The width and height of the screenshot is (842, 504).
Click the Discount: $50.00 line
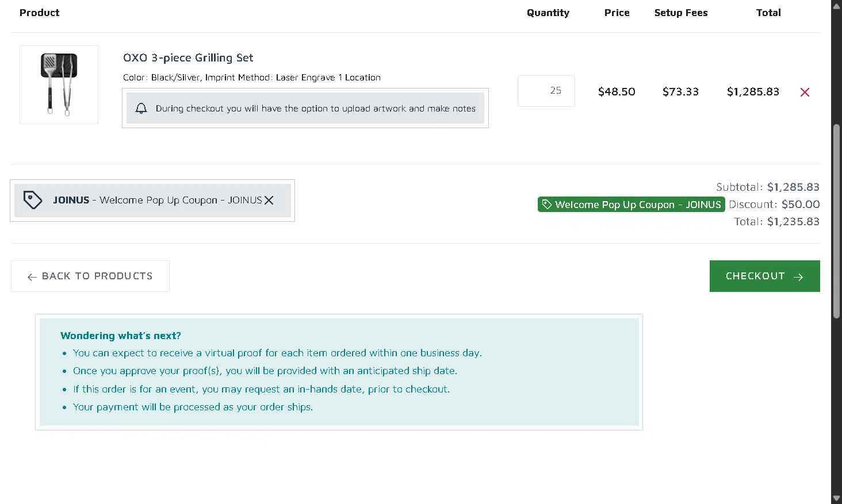pyautogui.click(x=774, y=204)
